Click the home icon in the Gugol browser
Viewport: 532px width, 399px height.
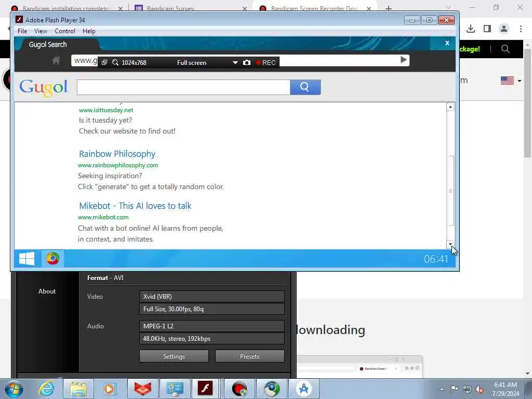[56, 61]
